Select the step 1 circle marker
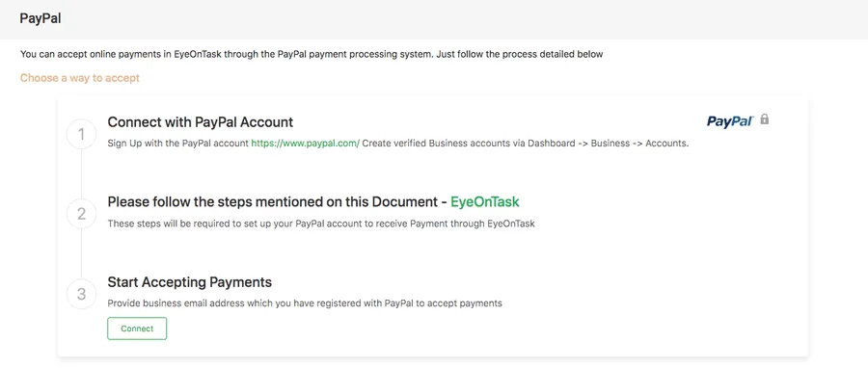The width and height of the screenshot is (868, 368). (x=81, y=134)
